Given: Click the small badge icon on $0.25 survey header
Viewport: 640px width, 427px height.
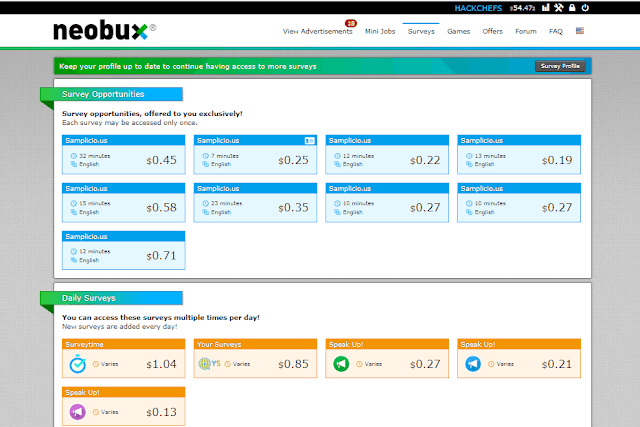Looking at the screenshot, I should click(309, 140).
